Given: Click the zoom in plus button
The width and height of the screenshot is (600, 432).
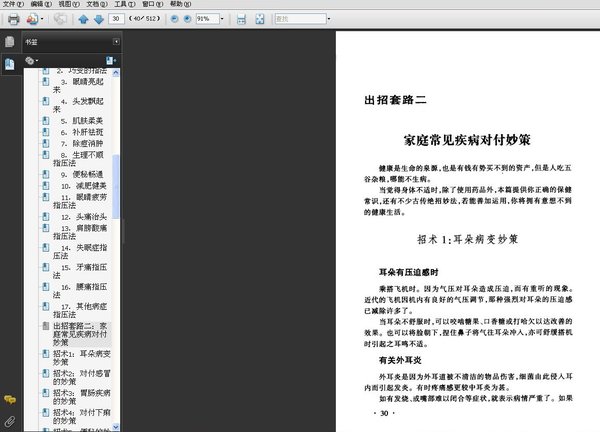Looking at the screenshot, I should click(187, 19).
